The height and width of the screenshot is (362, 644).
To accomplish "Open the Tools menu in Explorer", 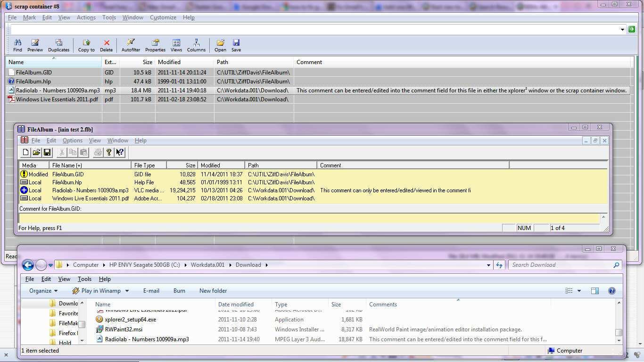I will [85, 279].
